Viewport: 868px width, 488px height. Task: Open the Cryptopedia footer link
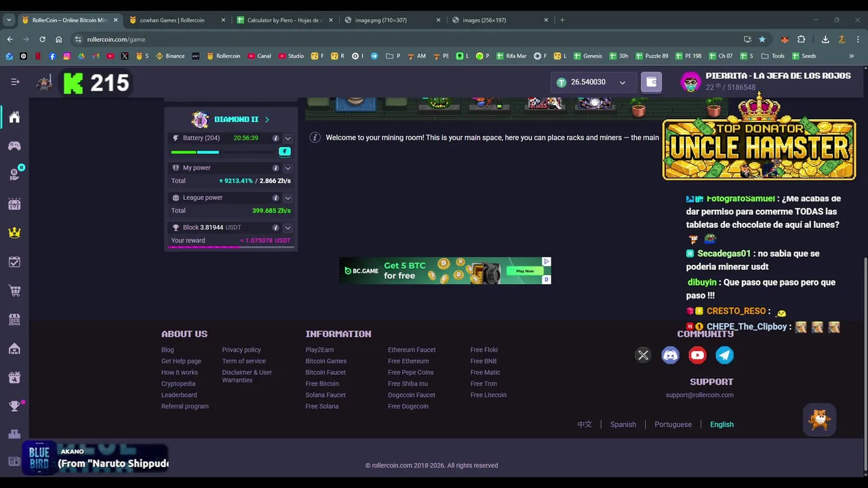178,384
